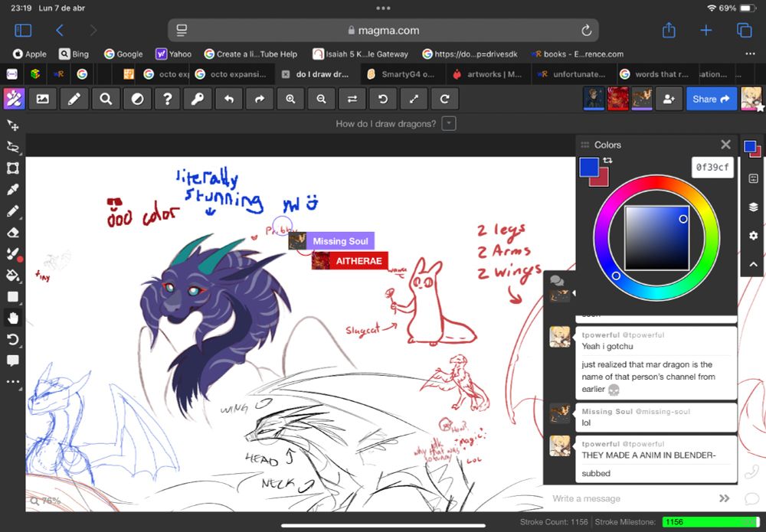Open the 'Isaiah 5 K...le Gateway' bookmark
Image resolution: width=766 pixels, height=532 pixels.
click(x=361, y=54)
